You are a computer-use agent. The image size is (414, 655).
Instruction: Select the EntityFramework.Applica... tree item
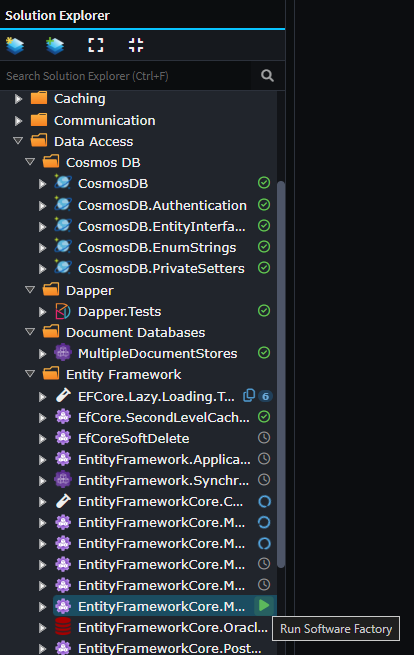(164, 460)
